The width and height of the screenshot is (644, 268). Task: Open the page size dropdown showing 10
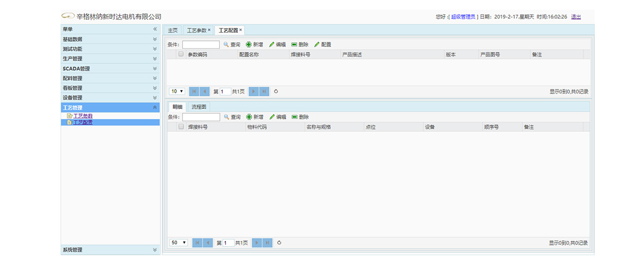(x=177, y=92)
